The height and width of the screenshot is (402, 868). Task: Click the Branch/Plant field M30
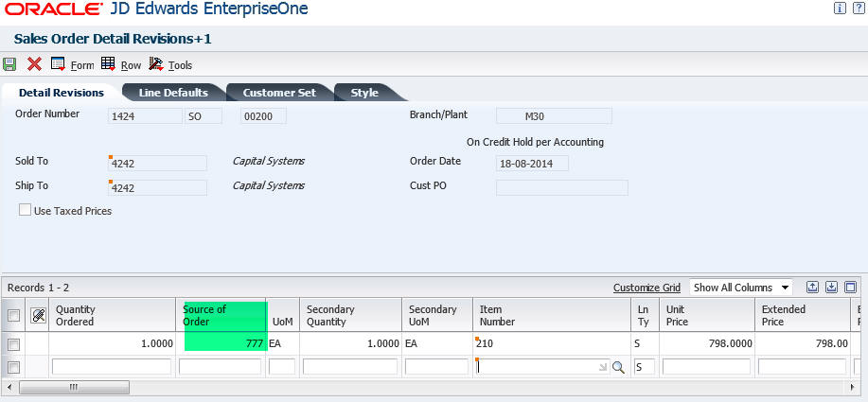[554, 116]
